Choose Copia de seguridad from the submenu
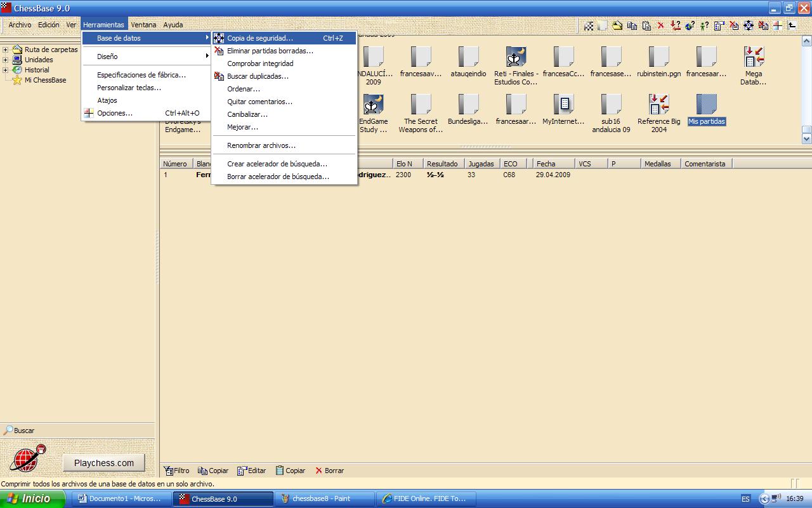The width and height of the screenshot is (812, 508). (x=284, y=38)
